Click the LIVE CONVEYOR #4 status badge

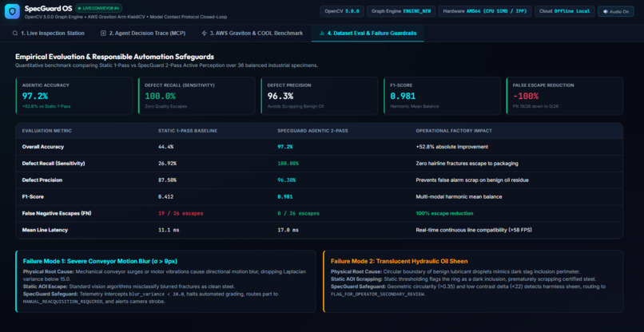pyautogui.click(x=98, y=8)
